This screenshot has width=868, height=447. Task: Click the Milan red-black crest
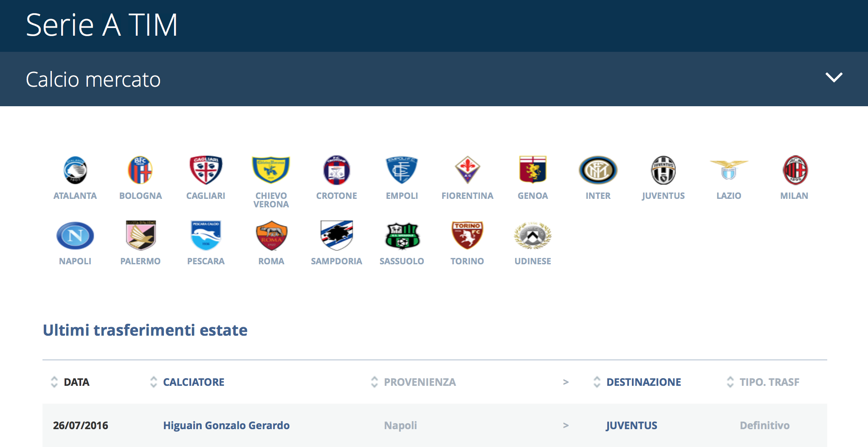click(x=795, y=170)
